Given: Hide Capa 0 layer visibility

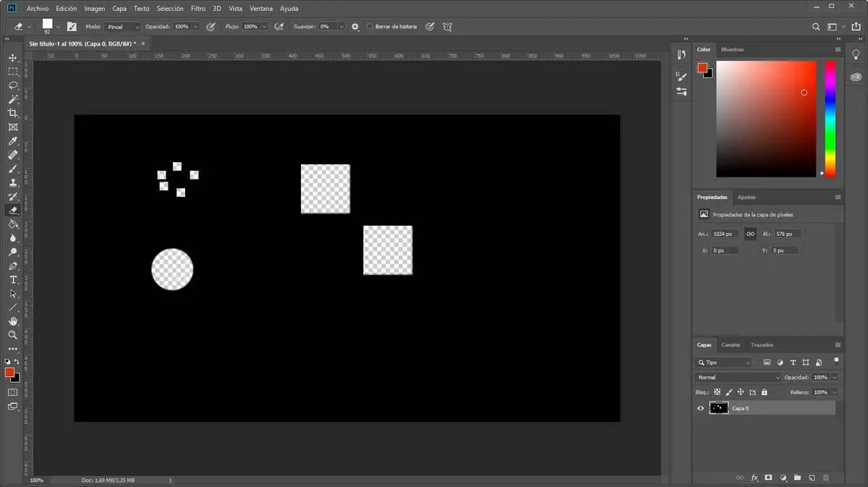Looking at the screenshot, I should (700, 408).
